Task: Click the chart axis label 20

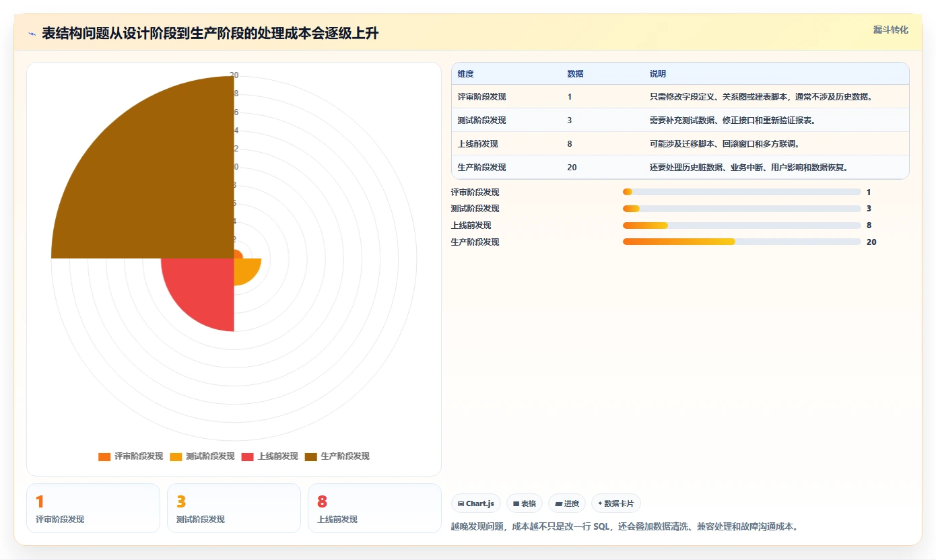Action: tap(234, 75)
